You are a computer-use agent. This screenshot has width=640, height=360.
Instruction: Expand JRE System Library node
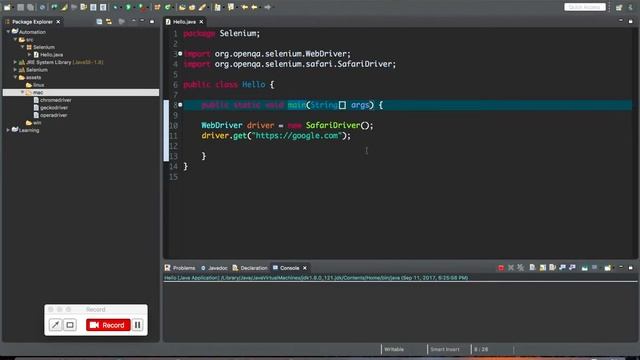16,62
